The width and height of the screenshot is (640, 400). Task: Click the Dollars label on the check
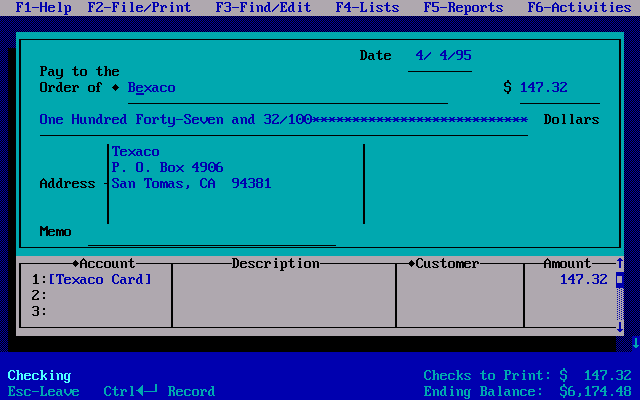coord(571,120)
